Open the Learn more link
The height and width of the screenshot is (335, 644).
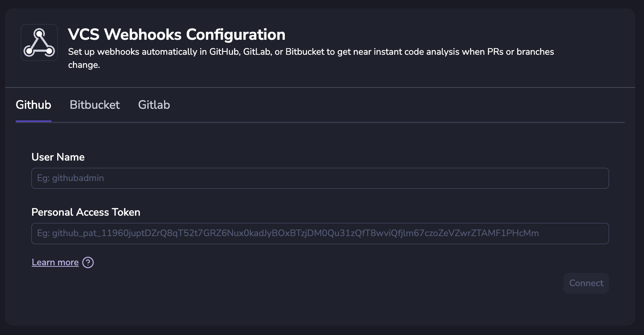coord(55,262)
